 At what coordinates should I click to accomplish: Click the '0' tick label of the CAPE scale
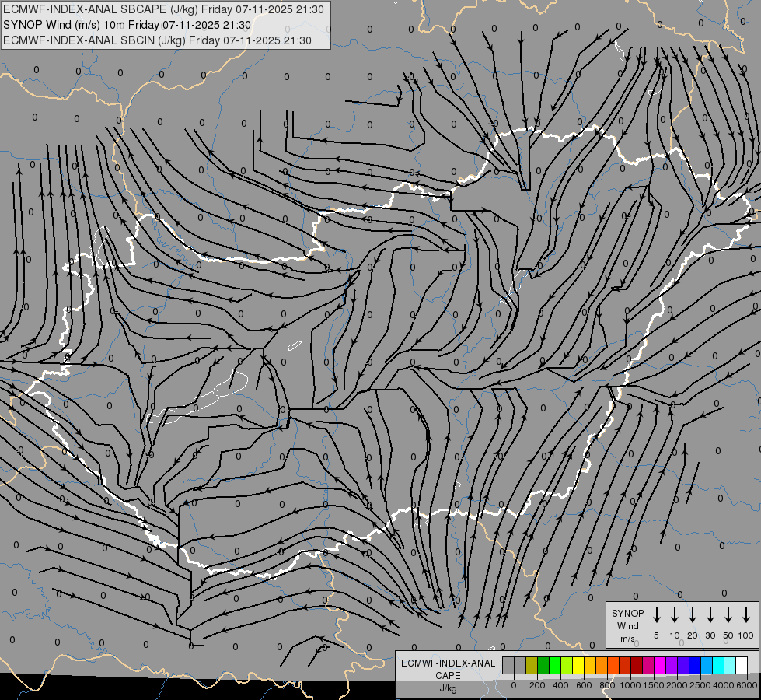click(514, 685)
